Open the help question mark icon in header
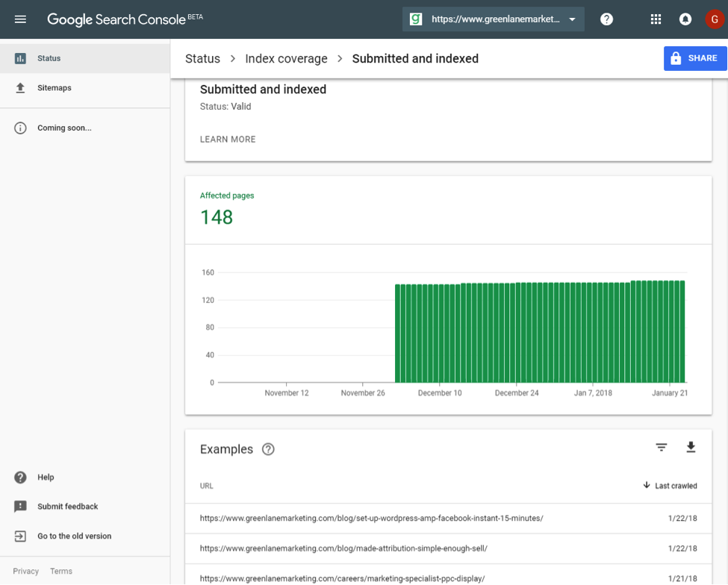This screenshot has width=728, height=585. pos(606,19)
